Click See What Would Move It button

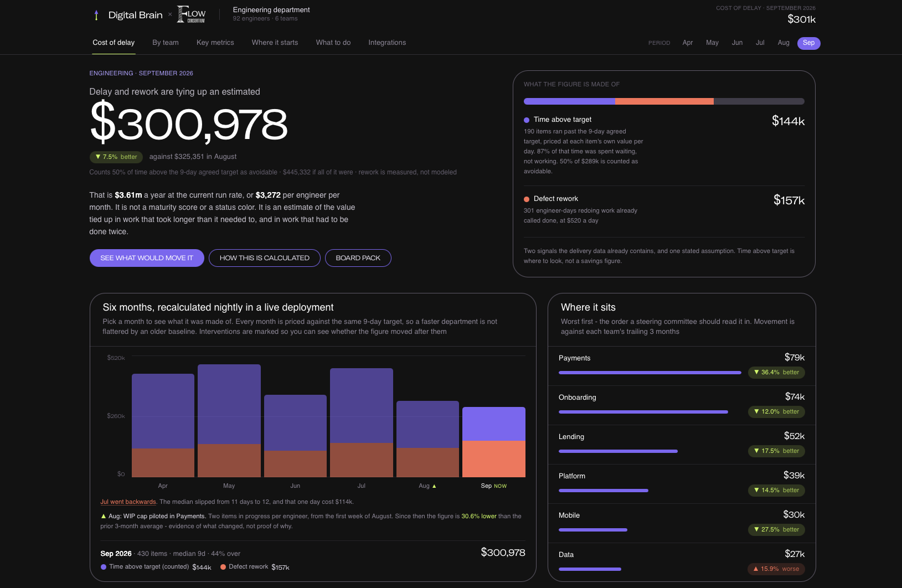(x=147, y=258)
